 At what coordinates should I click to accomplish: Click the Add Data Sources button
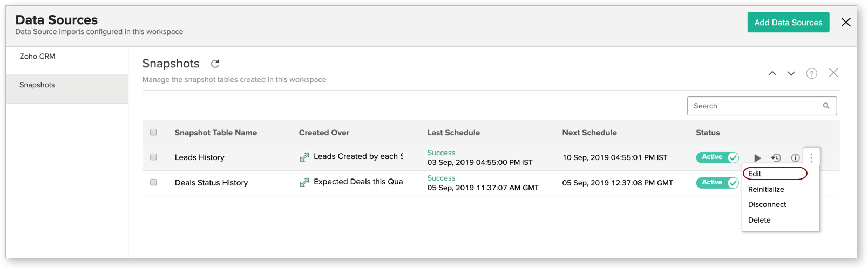788,23
